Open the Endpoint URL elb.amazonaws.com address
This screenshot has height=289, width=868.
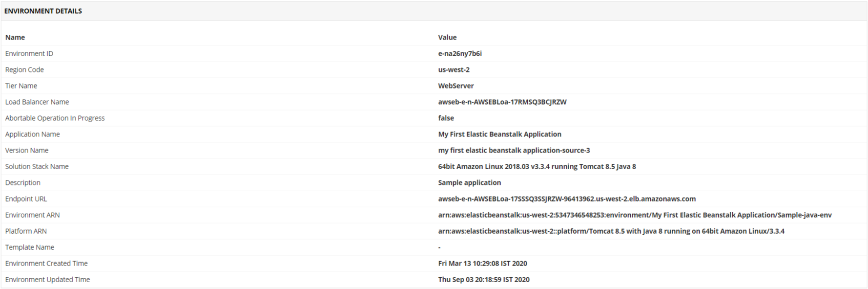pyautogui.click(x=567, y=199)
